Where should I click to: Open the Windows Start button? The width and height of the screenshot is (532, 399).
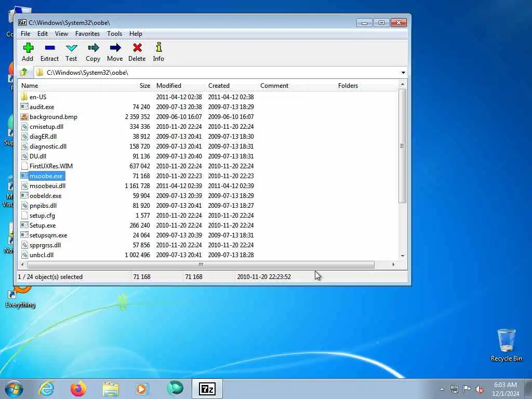click(14, 389)
